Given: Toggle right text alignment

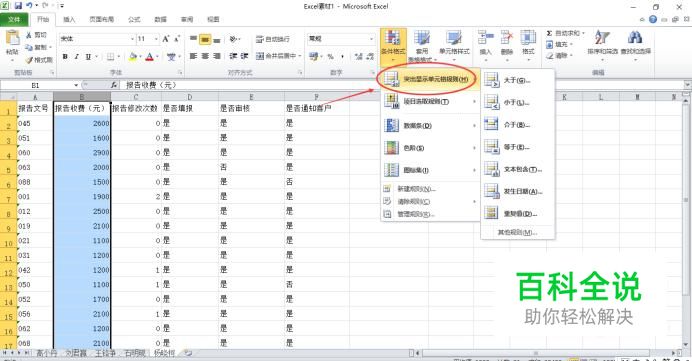Looking at the screenshot, I should pyautogui.click(x=217, y=56).
